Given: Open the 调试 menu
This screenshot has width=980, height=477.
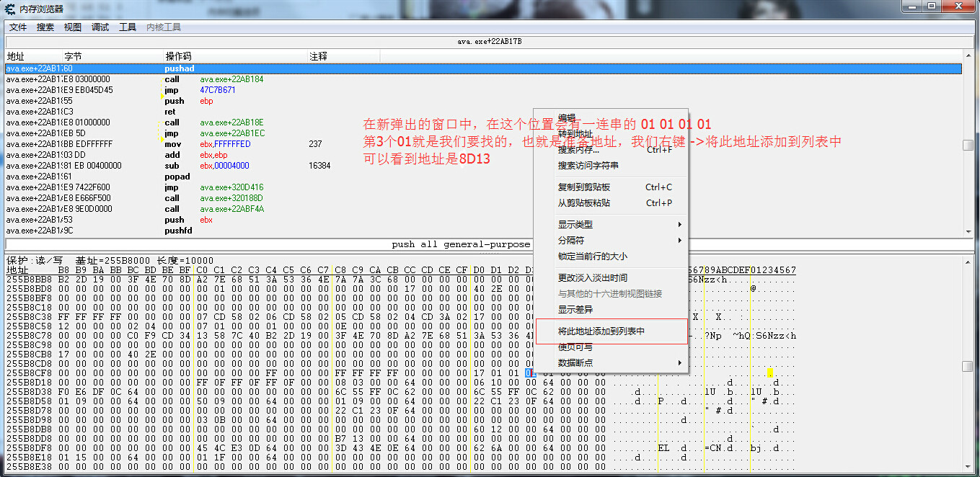Looking at the screenshot, I should [100, 27].
